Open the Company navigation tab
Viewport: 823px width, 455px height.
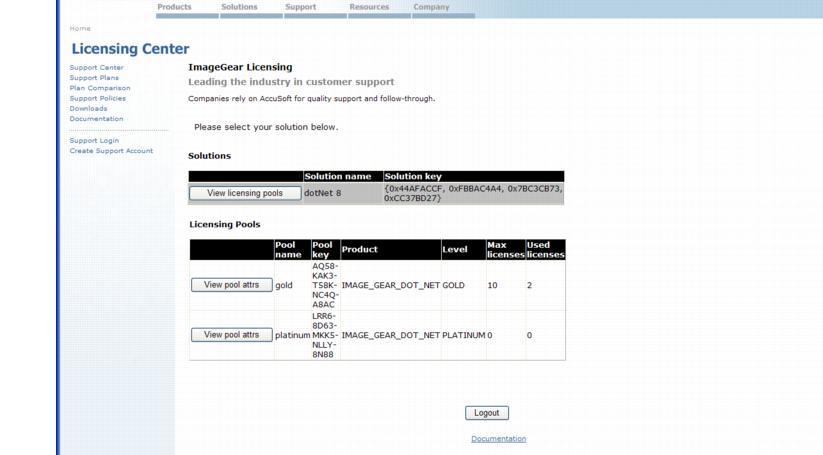coord(431,7)
